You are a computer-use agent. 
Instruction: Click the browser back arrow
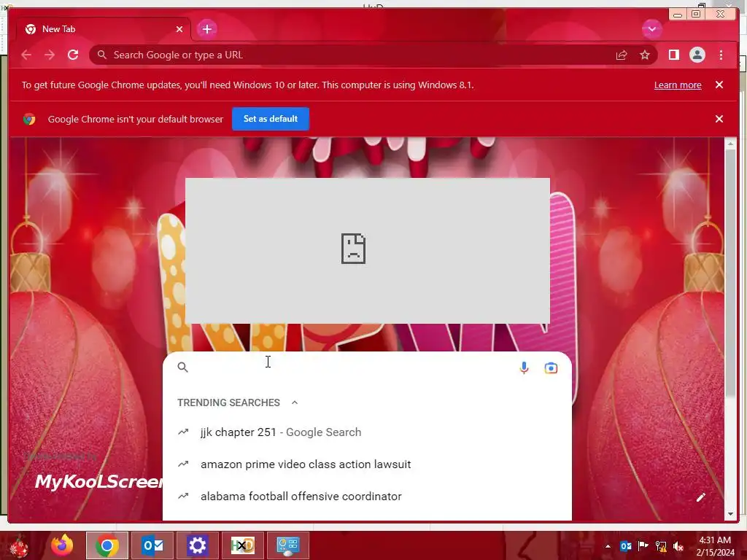[x=26, y=55]
